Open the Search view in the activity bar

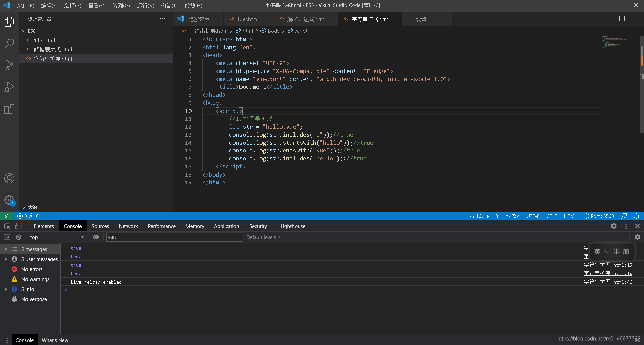(9, 44)
